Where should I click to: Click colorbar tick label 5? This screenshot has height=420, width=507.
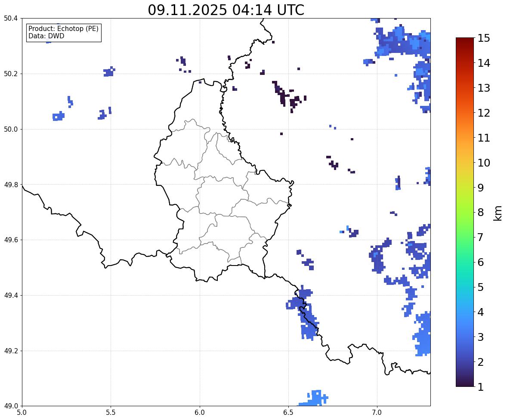pyautogui.click(x=480, y=287)
